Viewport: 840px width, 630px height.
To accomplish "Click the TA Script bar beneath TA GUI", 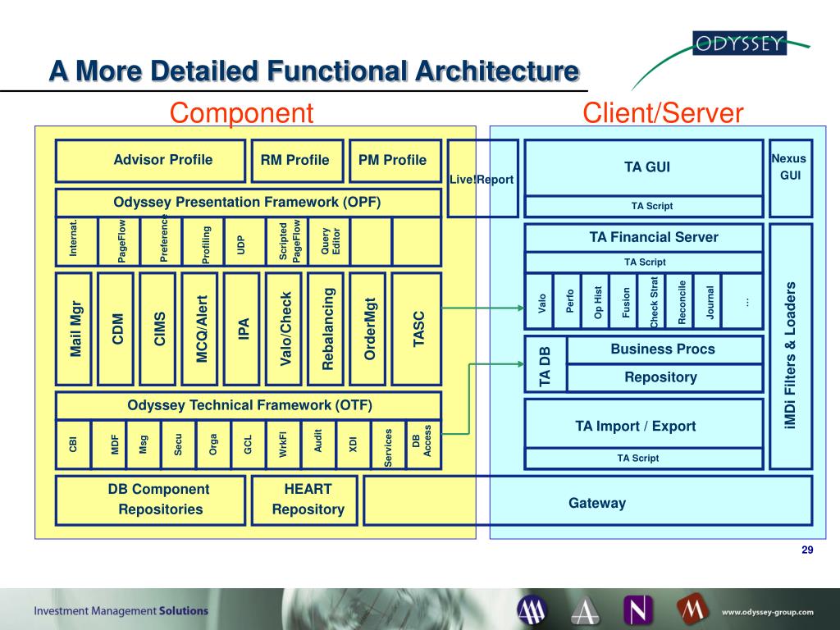I will pos(644,206).
